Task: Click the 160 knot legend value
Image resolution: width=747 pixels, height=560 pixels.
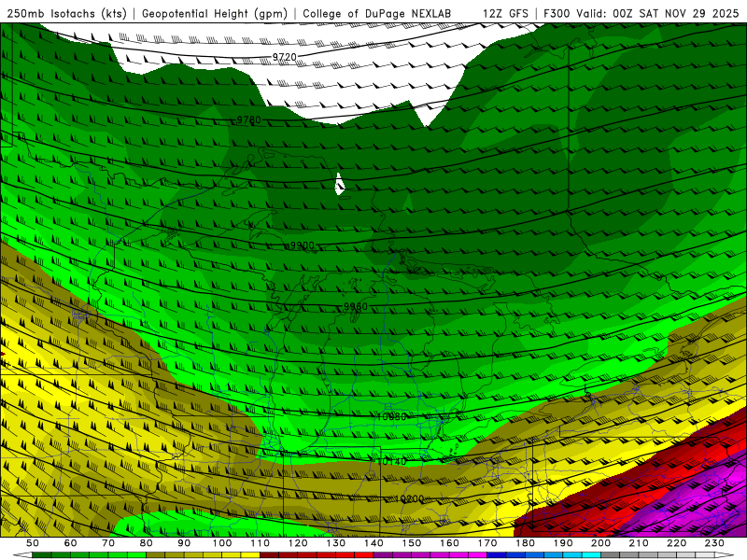Action: click(449, 543)
